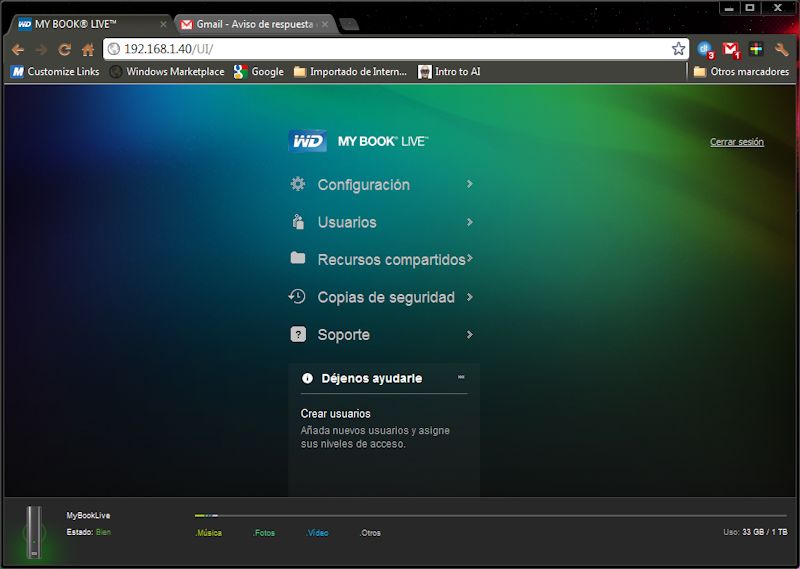Click the MyBookLive device name
The width and height of the screenshot is (800, 569).
tap(88, 515)
